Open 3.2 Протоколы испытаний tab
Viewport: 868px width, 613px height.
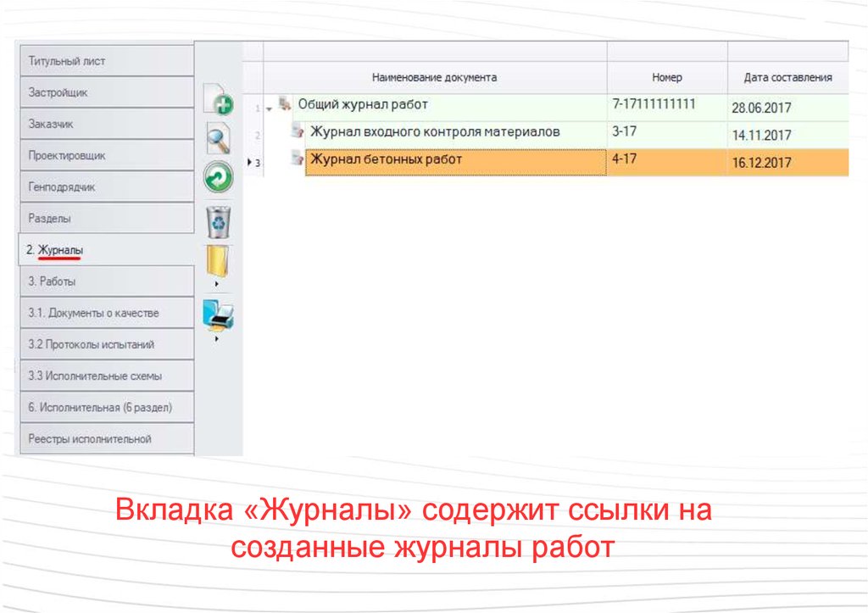[107, 344]
